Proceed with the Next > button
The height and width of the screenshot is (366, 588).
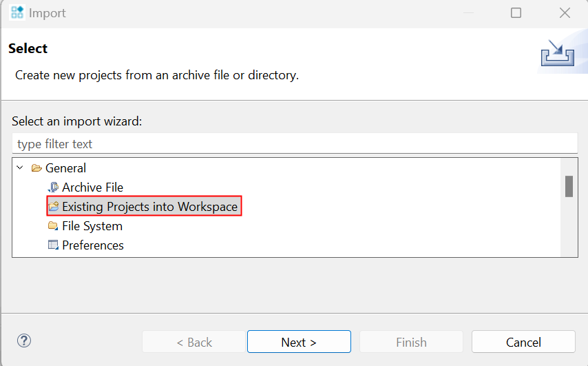click(299, 342)
